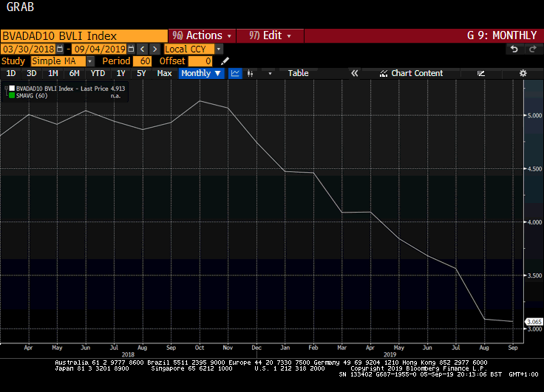
Task: Open chart settings gear
Action: [523, 73]
